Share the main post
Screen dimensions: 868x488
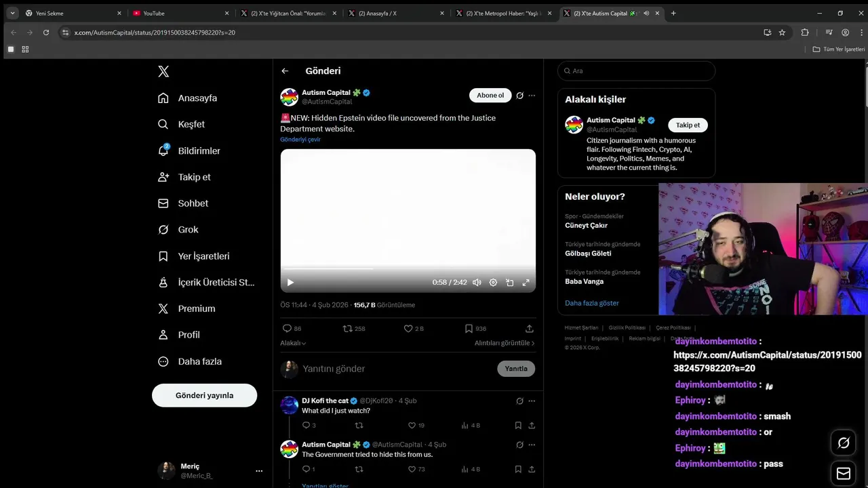point(530,328)
